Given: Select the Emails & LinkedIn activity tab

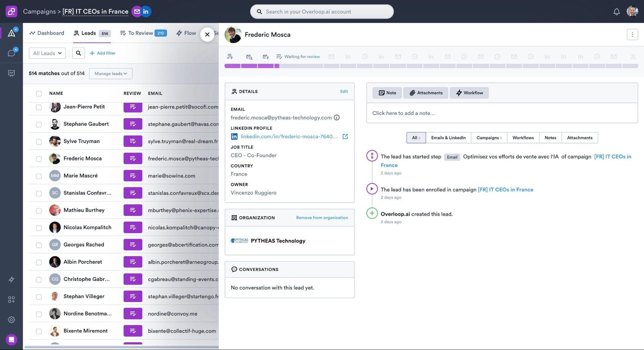Looking at the screenshot, I should point(448,138).
